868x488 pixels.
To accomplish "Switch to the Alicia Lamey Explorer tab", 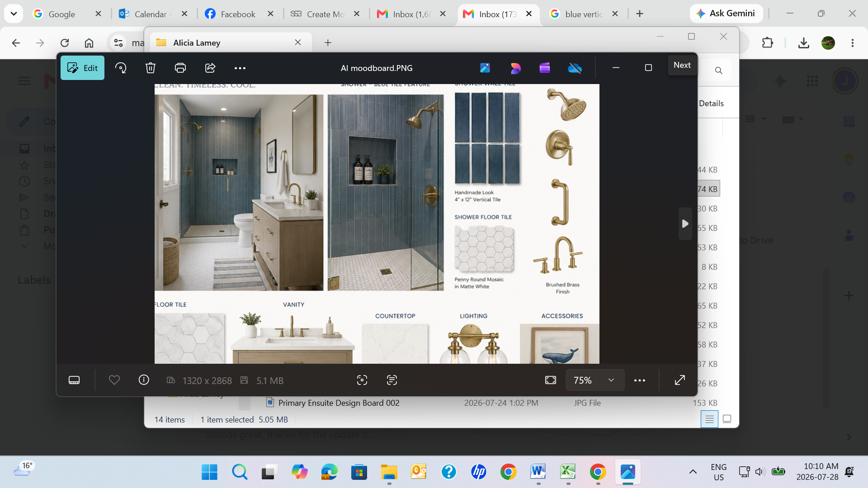I will pos(231,42).
